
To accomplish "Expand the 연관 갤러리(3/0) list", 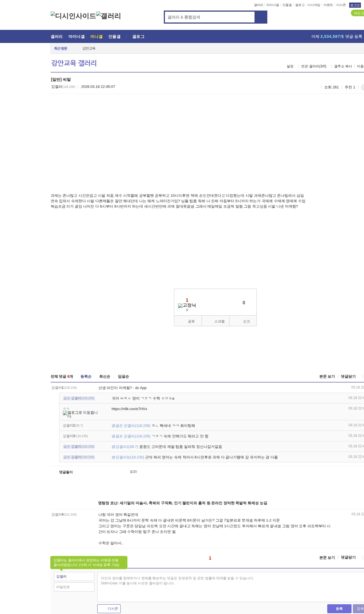I will (x=313, y=66).
